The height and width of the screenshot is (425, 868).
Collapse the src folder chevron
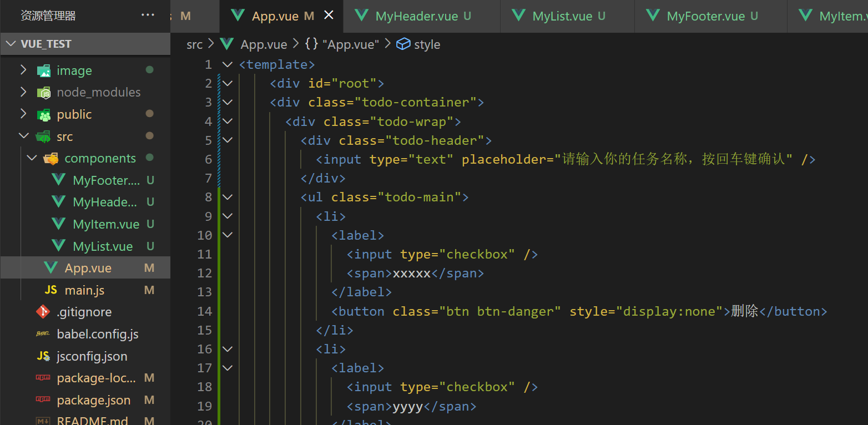pyautogui.click(x=23, y=136)
